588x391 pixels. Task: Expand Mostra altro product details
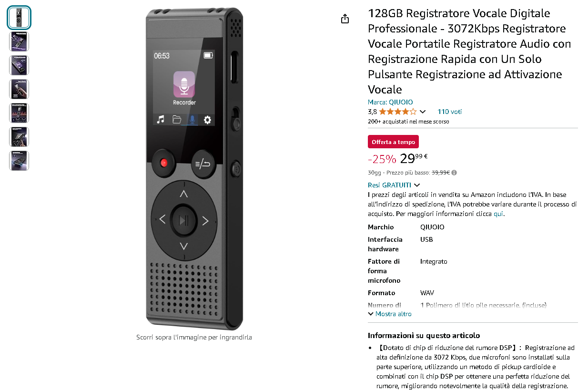click(x=390, y=314)
